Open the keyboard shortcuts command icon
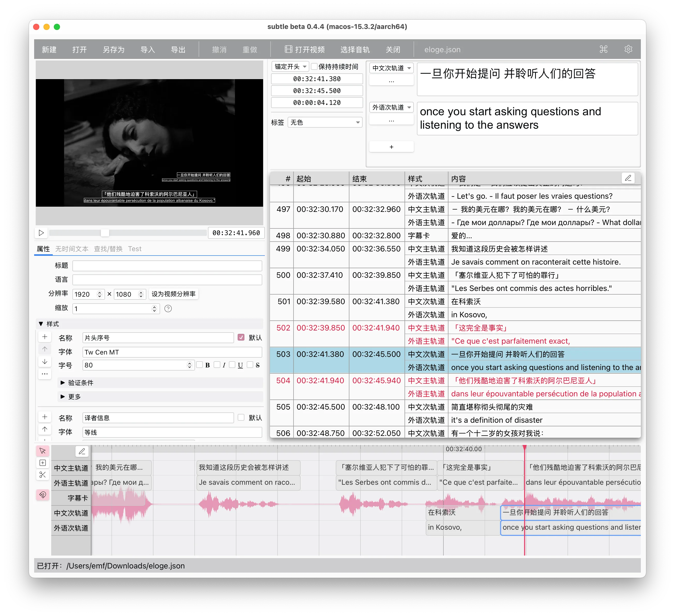Viewport: 675px width, 616px height. click(603, 49)
